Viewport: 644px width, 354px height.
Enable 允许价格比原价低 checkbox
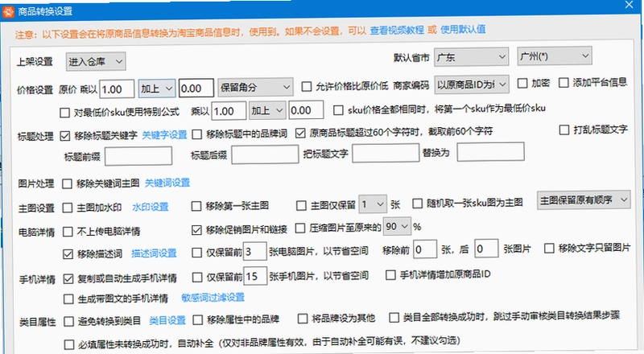(x=307, y=86)
